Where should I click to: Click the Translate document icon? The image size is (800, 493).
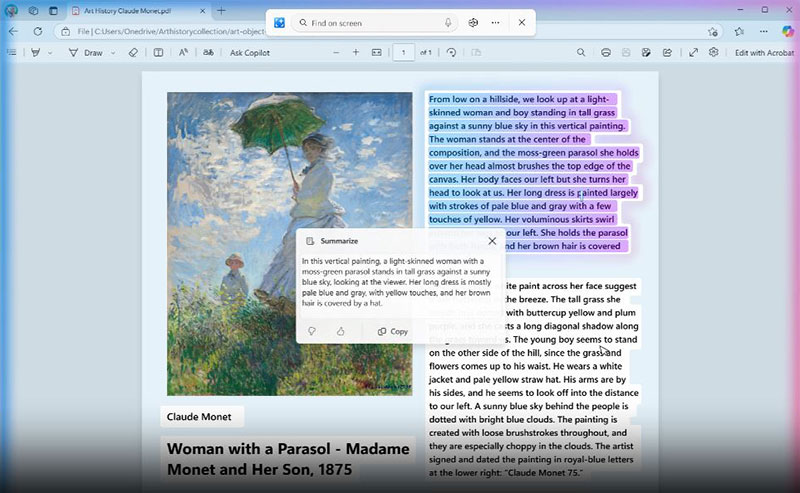(x=208, y=53)
